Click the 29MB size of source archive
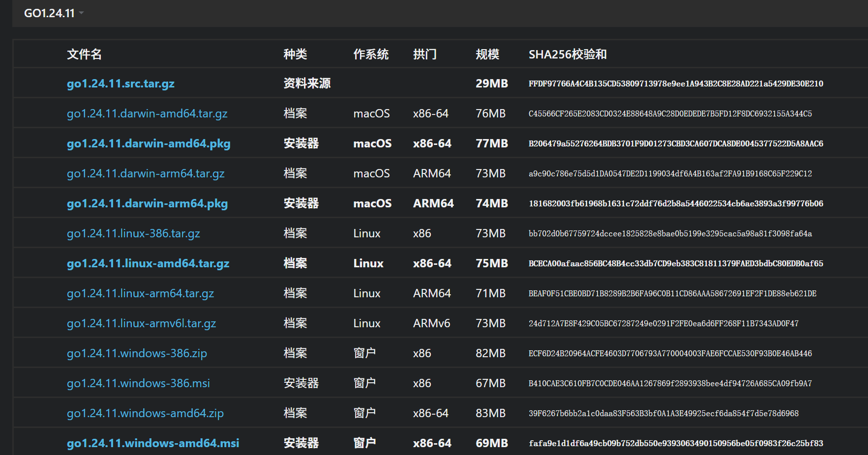This screenshot has width=868, height=455. [492, 84]
